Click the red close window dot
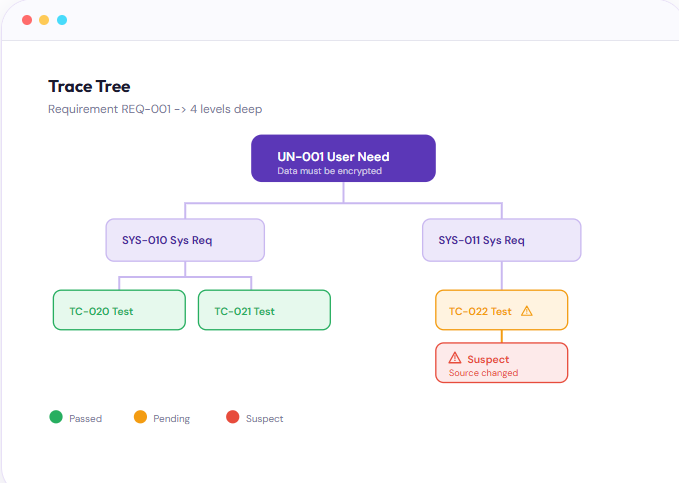This screenshot has width=679, height=483. 27,20
